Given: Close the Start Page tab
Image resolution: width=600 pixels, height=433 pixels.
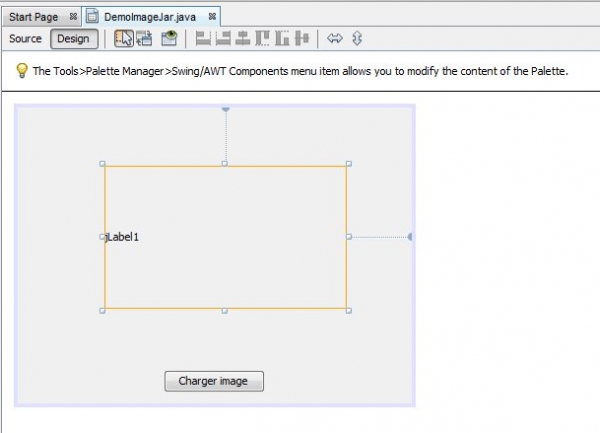Looking at the screenshot, I should pos(73,17).
